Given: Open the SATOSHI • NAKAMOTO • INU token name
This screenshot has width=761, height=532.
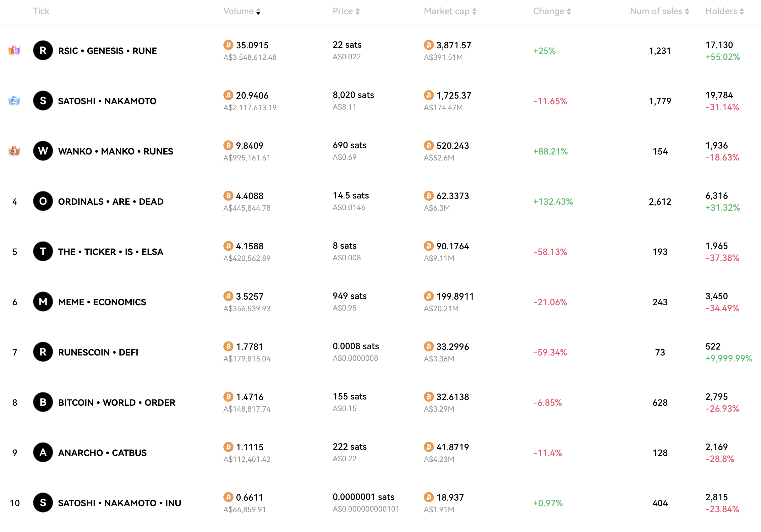Looking at the screenshot, I should click(119, 503).
